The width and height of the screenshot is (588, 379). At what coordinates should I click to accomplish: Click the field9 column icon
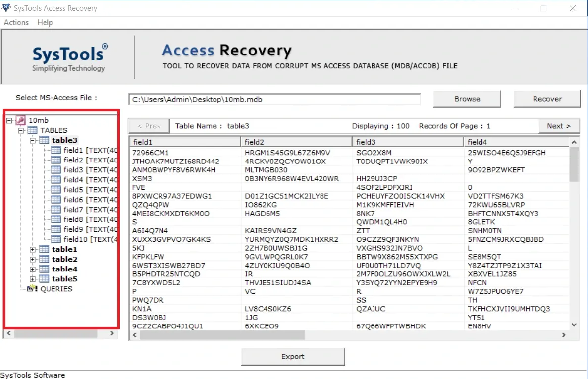click(56, 229)
